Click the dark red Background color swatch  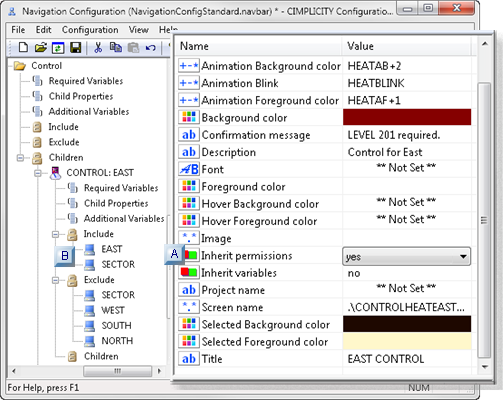(407, 117)
